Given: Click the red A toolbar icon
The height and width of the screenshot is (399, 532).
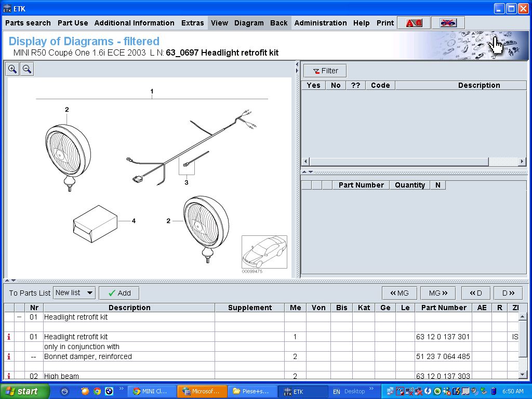Looking at the screenshot, I should pos(414,23).
